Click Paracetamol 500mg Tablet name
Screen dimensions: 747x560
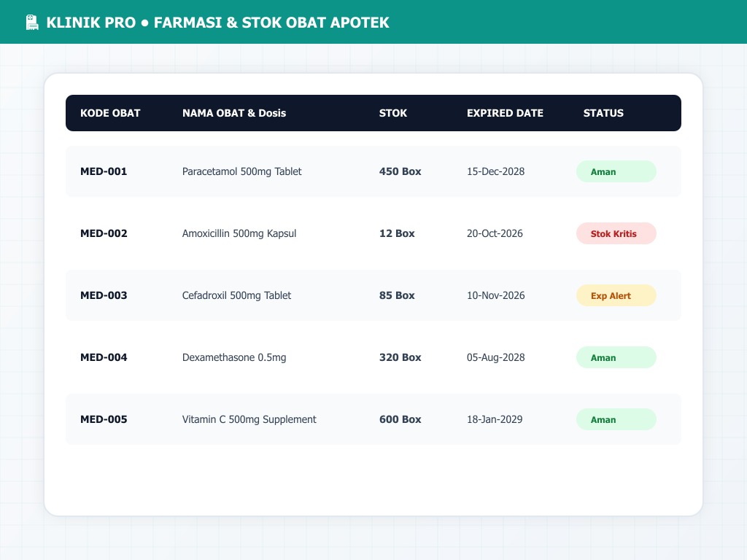(241, 171)
